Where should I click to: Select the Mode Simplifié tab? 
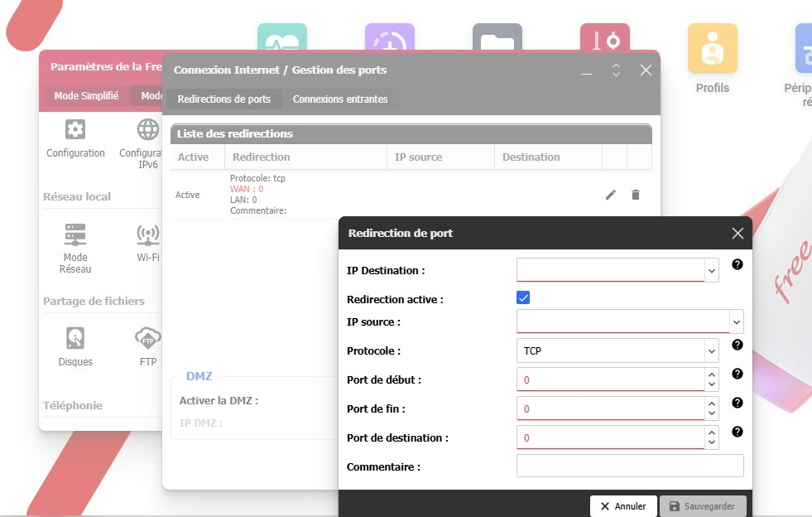pos(86,96)
